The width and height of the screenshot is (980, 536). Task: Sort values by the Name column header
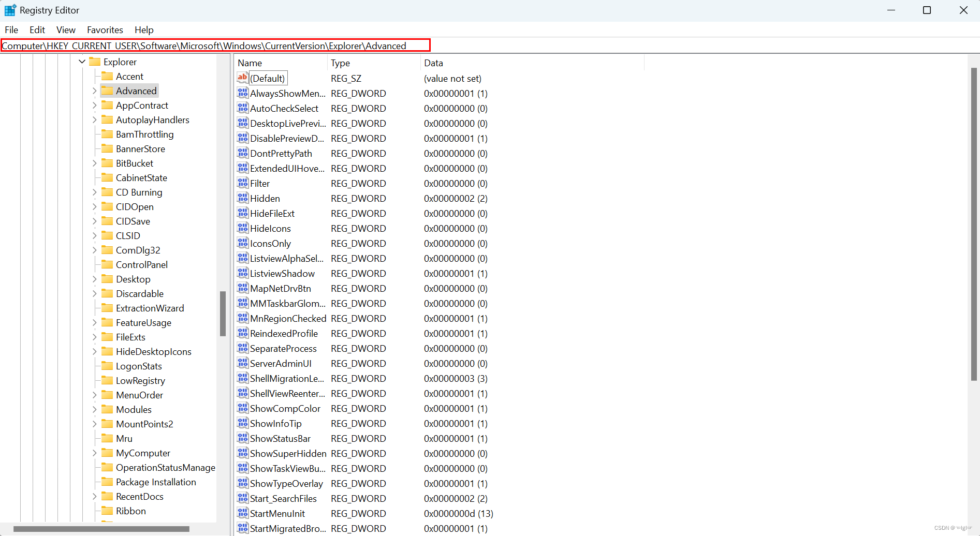[281, 63]
